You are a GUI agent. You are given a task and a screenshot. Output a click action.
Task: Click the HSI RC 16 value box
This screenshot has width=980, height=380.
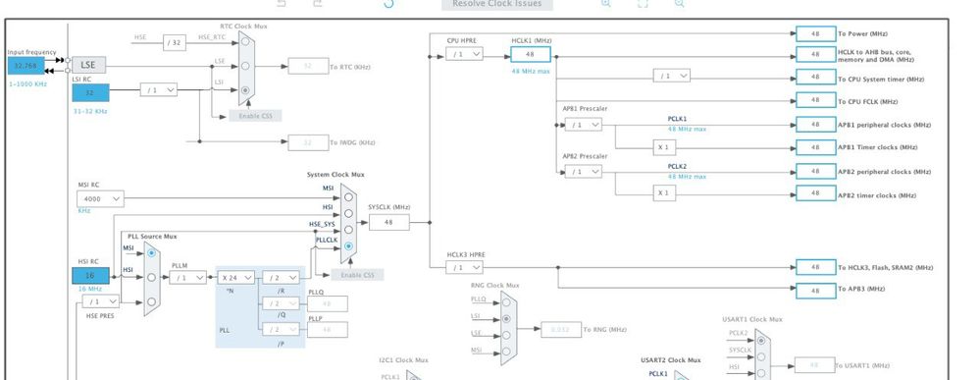coord(90,276)
